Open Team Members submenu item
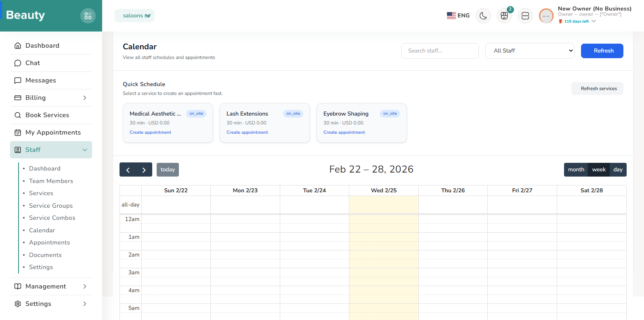644x320 pixels. coord(51,181)
